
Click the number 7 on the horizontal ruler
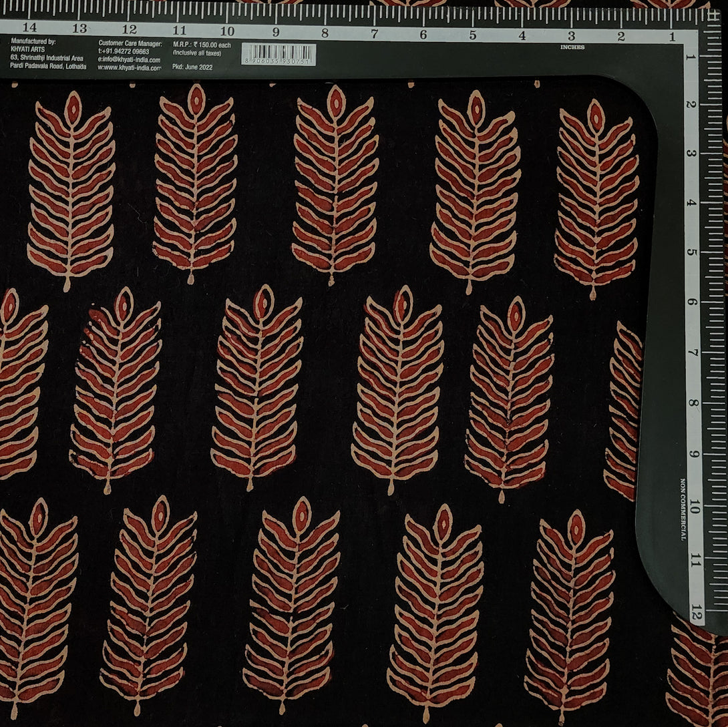click(x=374, y=33)
